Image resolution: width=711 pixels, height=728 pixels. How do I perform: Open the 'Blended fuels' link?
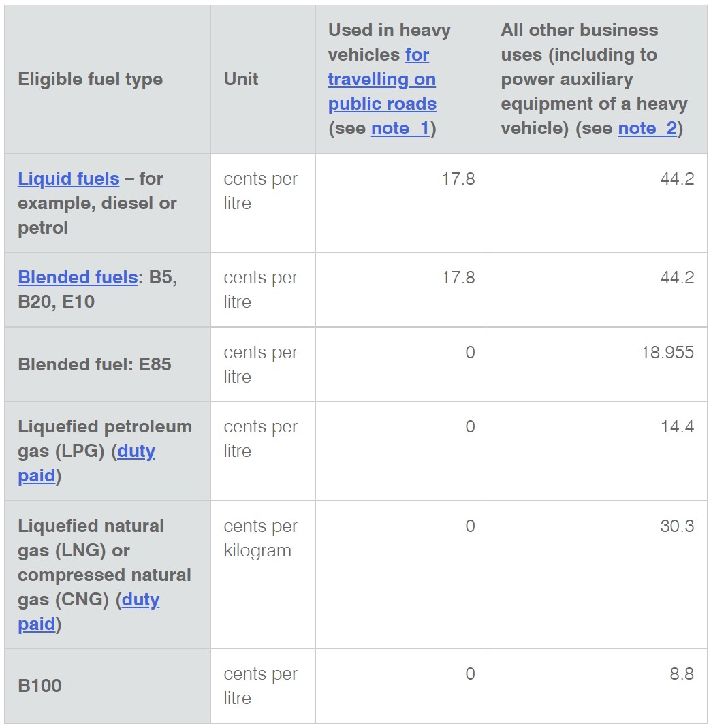point(78,277)
